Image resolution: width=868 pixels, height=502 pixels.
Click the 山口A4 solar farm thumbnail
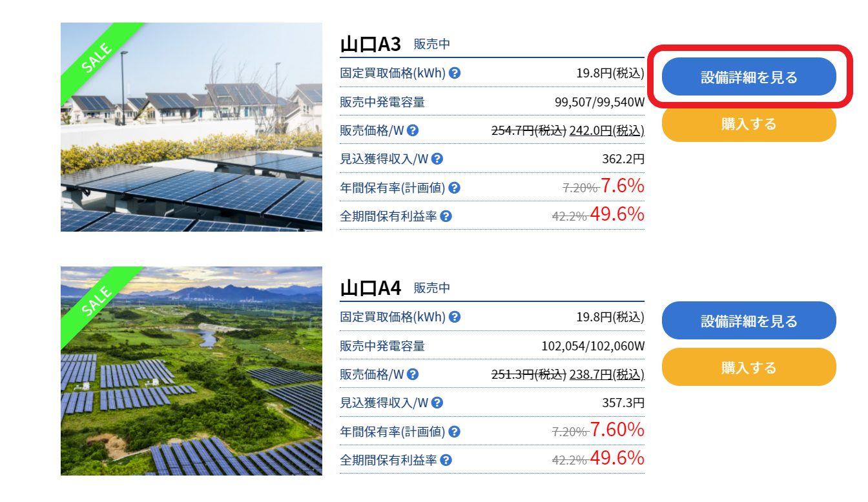click(191, 371)
